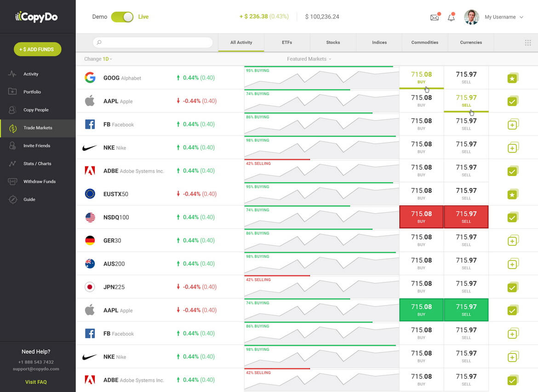This screenshot has width=538, height=392.
Task: Click the star favorite icon on EUSTX50 row
Action: pos(513,194)
